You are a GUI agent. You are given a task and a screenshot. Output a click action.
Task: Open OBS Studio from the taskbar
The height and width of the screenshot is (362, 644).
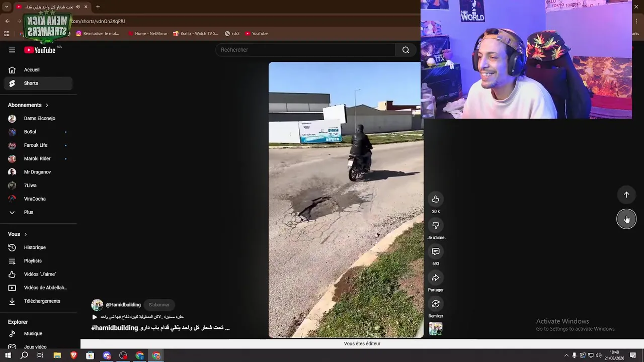[x=123, y=355]
